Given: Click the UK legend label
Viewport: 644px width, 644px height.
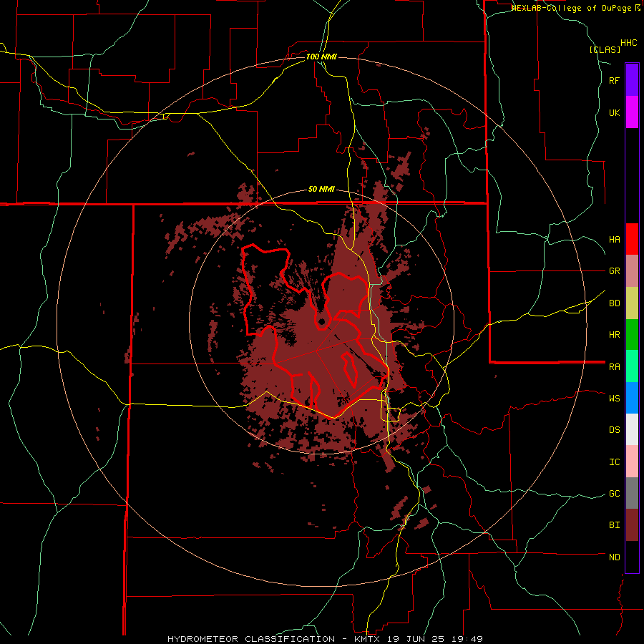Looking at the screenshot, I should pos(614,113).
